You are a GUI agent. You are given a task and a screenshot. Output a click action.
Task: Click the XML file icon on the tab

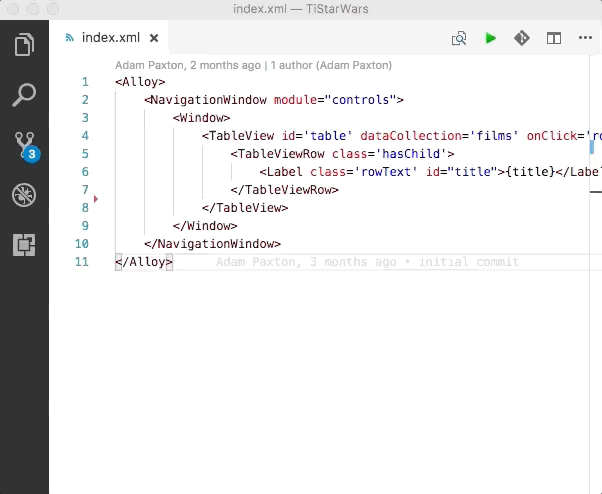[x=69, y=38]
